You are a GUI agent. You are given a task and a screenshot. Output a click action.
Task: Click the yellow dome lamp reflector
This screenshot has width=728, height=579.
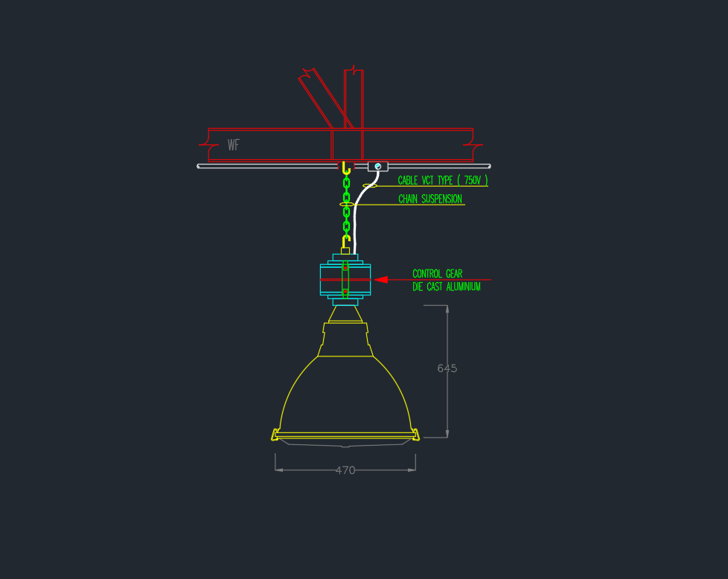pos(345,394)
